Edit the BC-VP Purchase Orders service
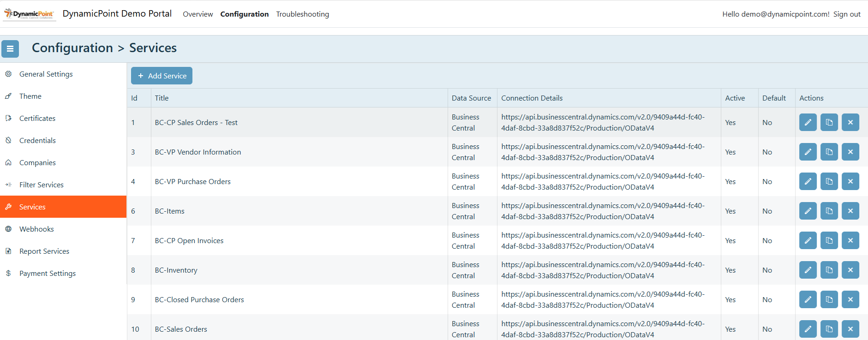 pyautogui.click(x=808, y=181)
